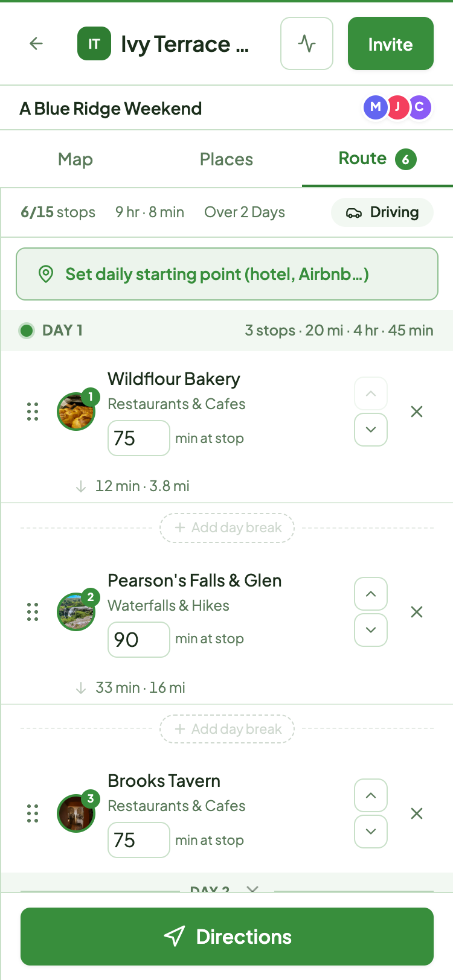Switch to the Places tab

226,159
